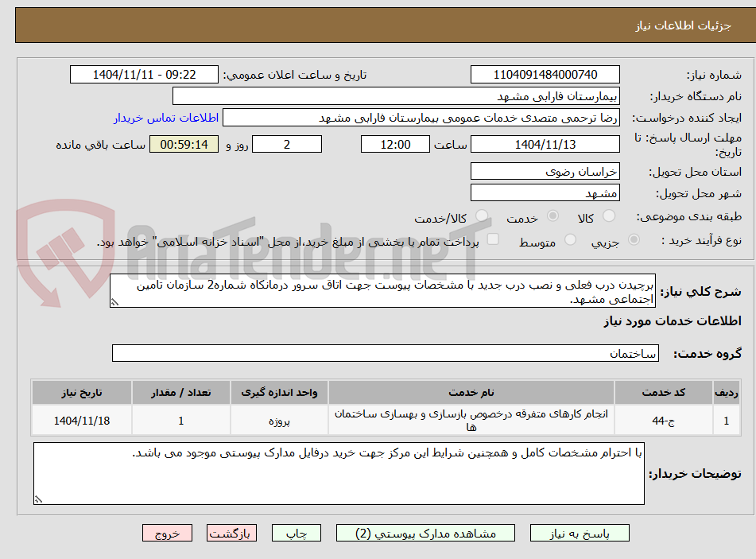
Task: Click the deadline time field 12:00
Action: pos(395,144)
